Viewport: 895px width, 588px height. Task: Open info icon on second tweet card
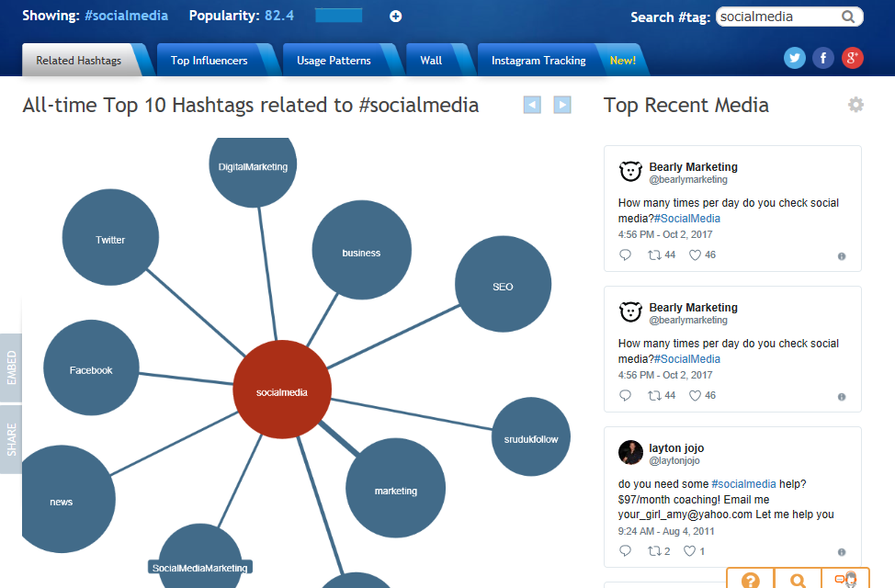click(x=842, y=397)
